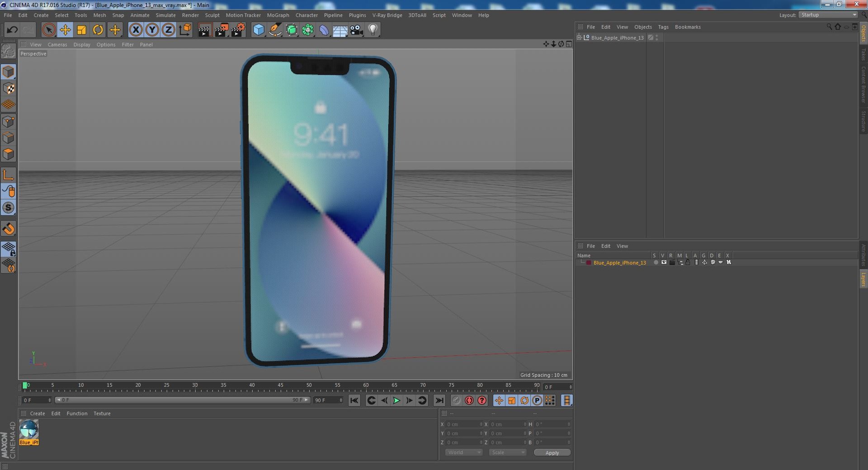Screen dimensions: 868x470
Task: Click the Apply button
Action: click(x=552, y=452)
